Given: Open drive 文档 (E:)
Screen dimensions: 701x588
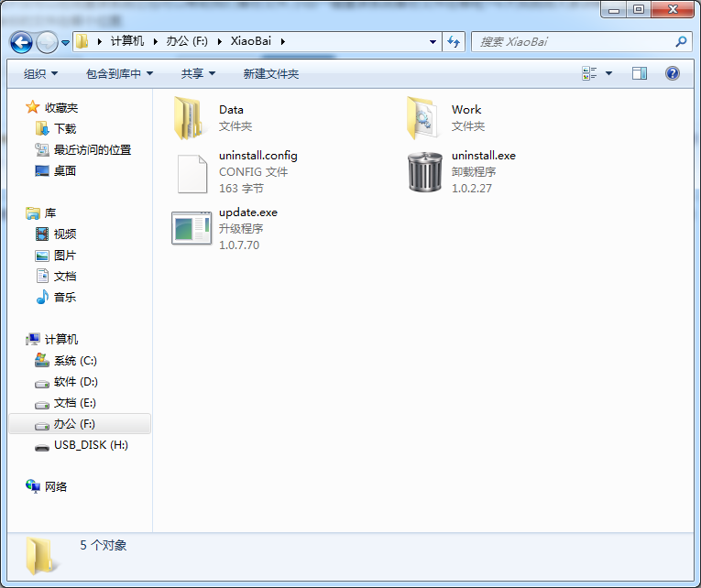Looking at the screenshot, I should click(x=75, y=403).
